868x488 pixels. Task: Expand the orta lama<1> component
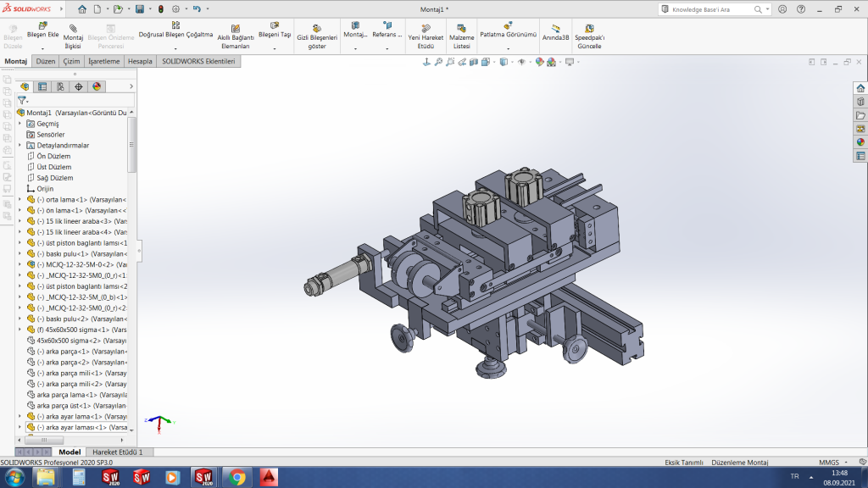pyautogui.click(x=20, y=200)
